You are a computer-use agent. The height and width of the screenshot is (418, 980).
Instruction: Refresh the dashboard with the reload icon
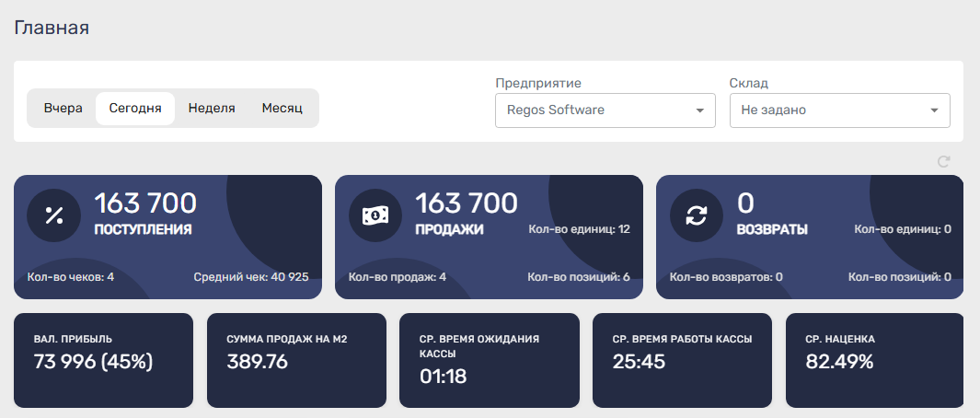[942, 162]
